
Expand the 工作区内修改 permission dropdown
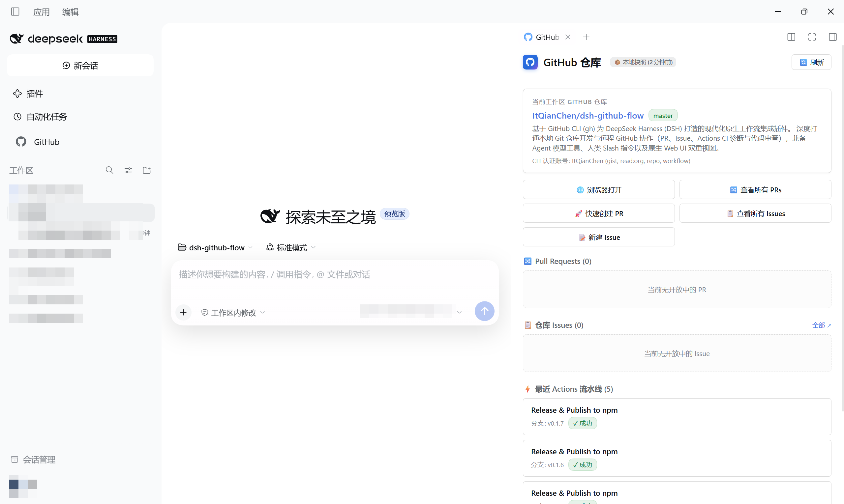tap(233, 313)
